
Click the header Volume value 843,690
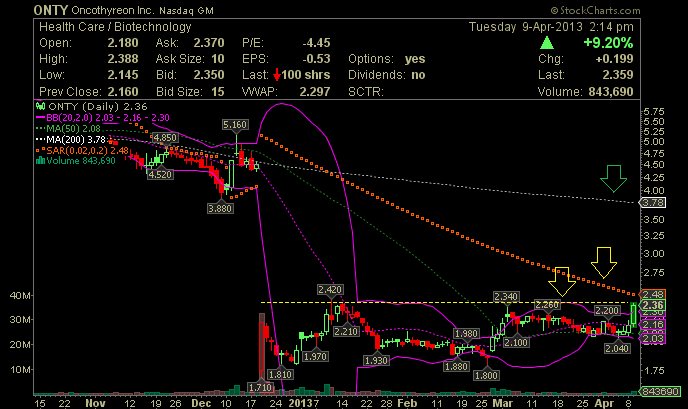[611, 92]
